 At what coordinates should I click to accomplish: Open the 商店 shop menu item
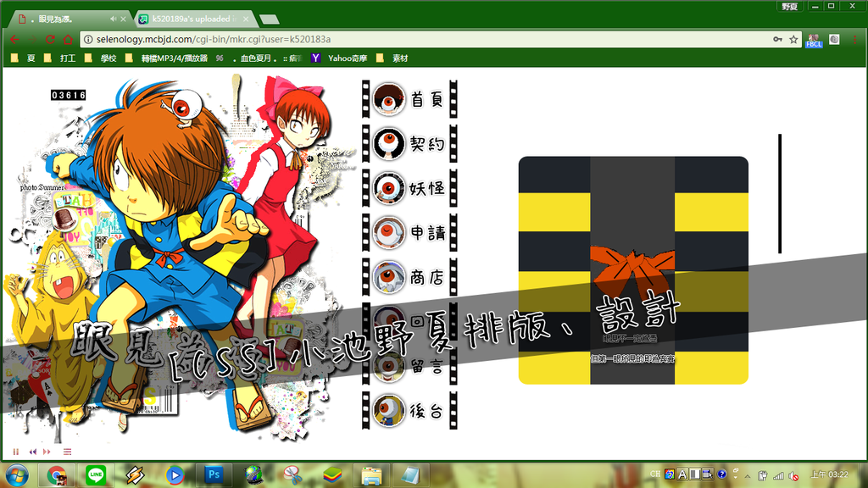click(x=409, y=277)
